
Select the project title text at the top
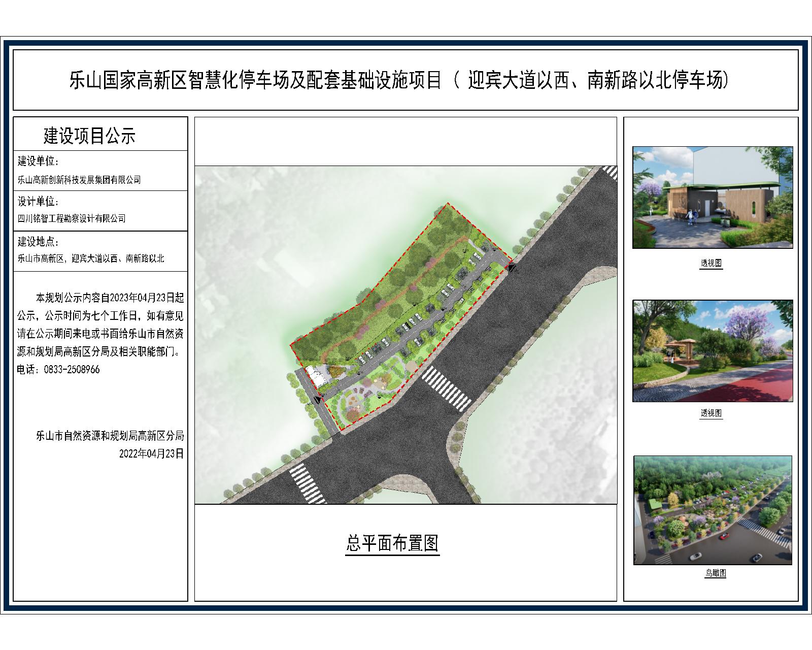tap(399, 80)
